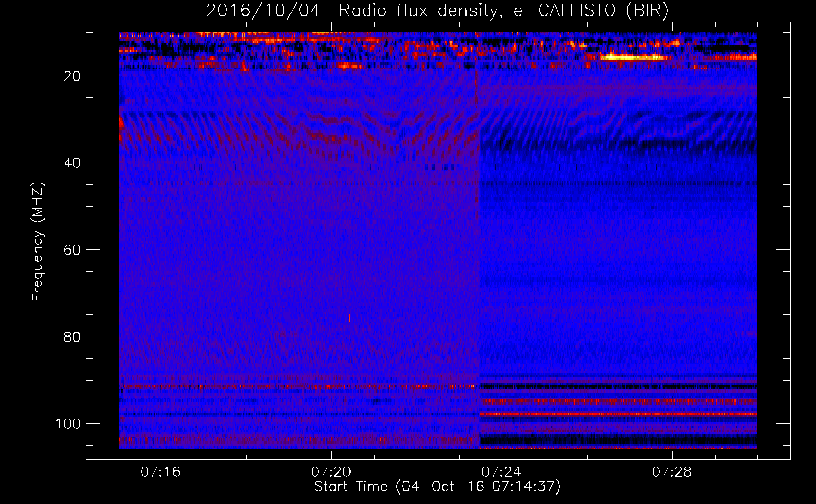
Task: Click the "Frequency (MHZ)" y-axis label
Action: point(38,241)
